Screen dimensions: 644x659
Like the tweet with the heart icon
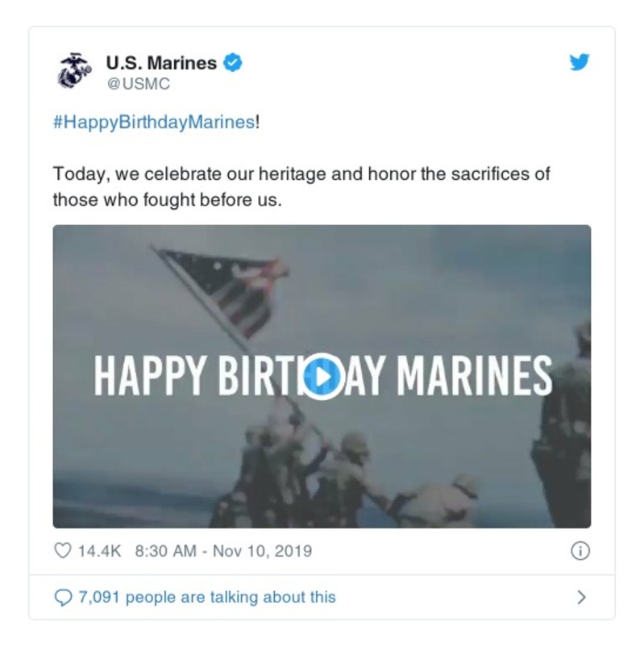pyautogui.click(x=62, y=552)
